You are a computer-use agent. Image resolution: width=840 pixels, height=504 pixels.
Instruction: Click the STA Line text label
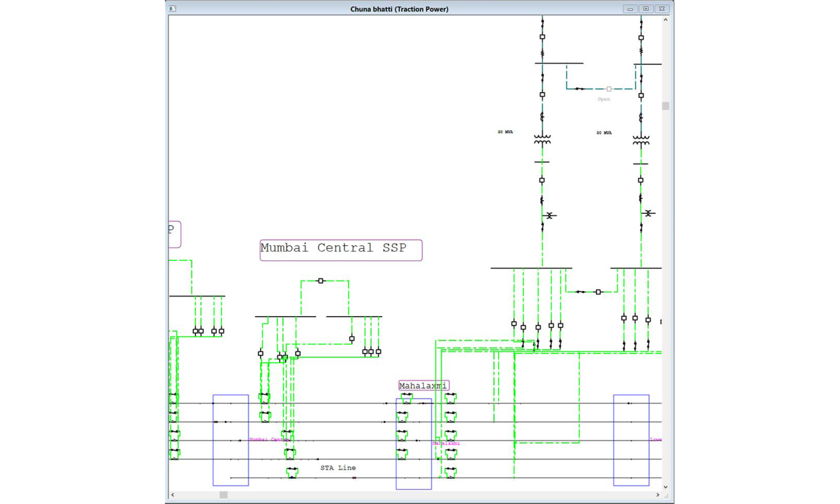(338, 468)
